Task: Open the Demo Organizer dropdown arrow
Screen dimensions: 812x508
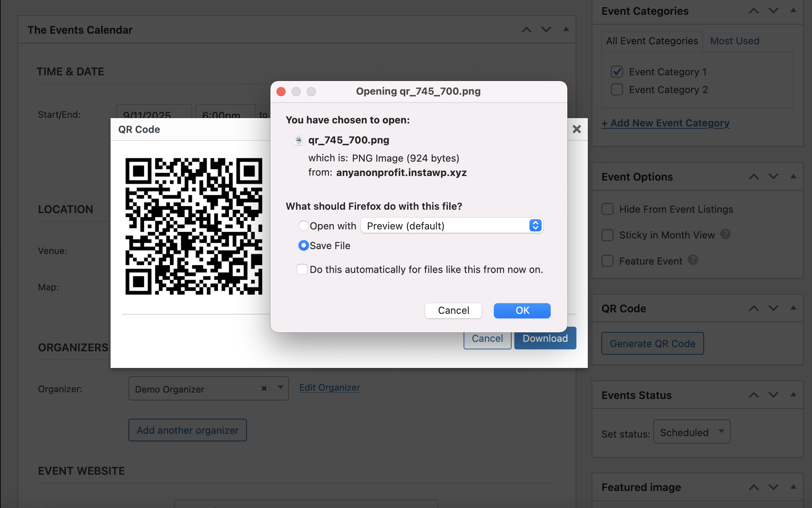Action: 280,388
